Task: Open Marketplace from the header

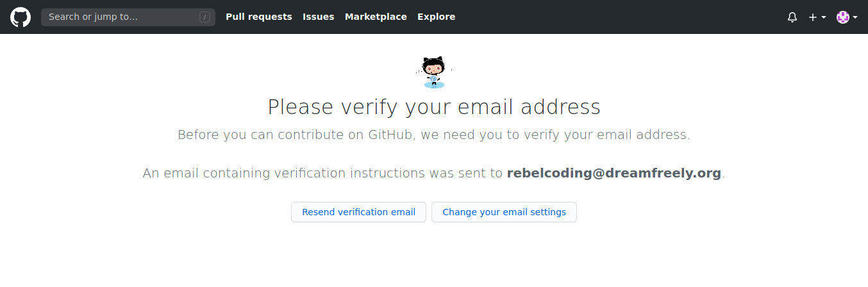Action: [x=376, y=17]
